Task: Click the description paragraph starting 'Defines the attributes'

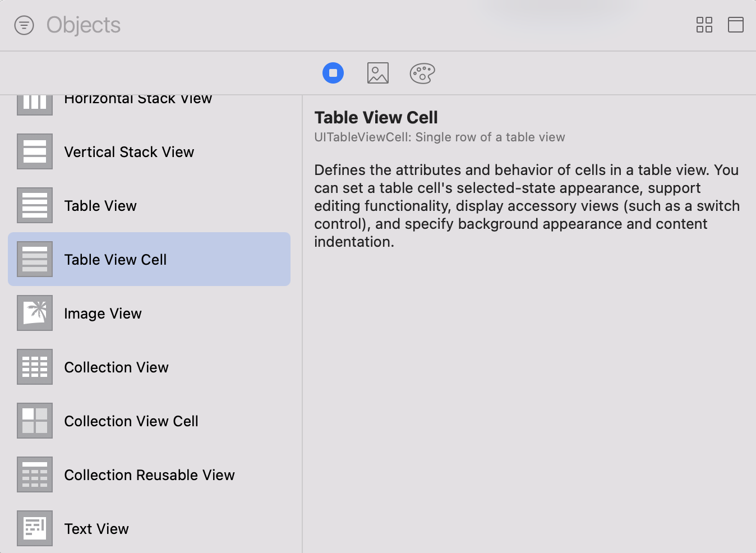Action: point(527,206)
